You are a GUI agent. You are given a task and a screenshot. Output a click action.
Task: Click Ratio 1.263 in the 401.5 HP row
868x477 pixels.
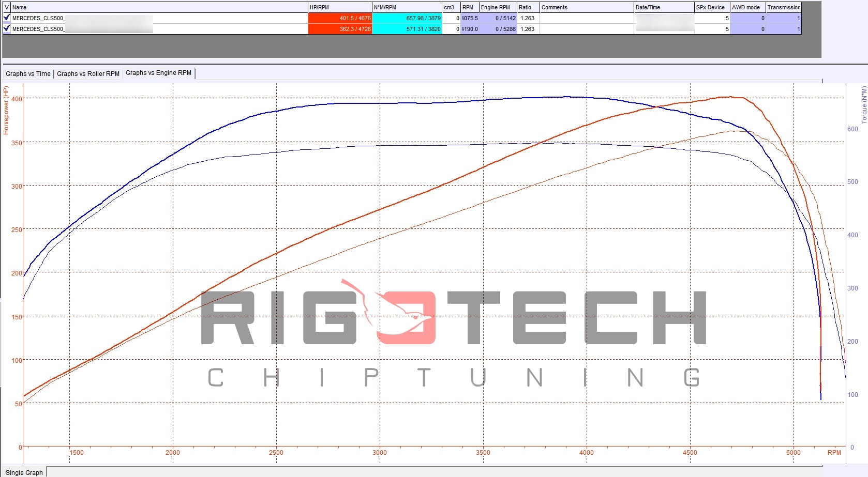pos(528,18)
